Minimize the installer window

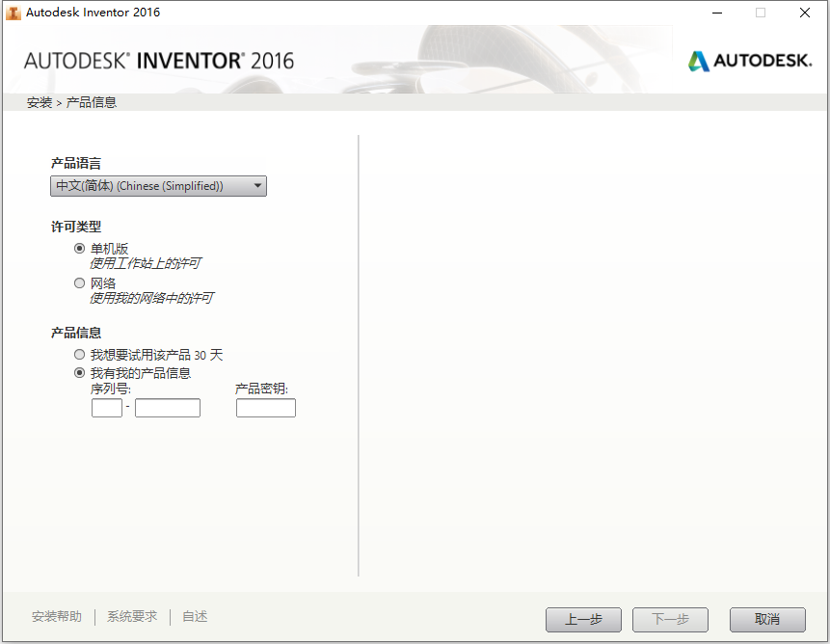tap(717, 13)
